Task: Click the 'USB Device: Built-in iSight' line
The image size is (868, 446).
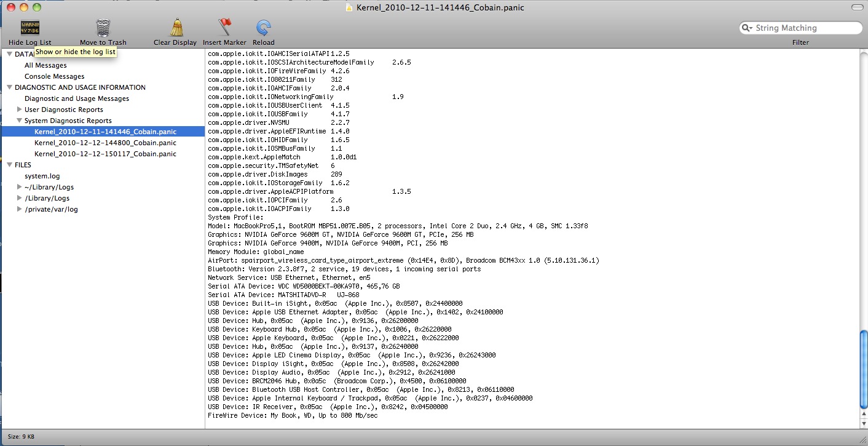Action: 335,303
